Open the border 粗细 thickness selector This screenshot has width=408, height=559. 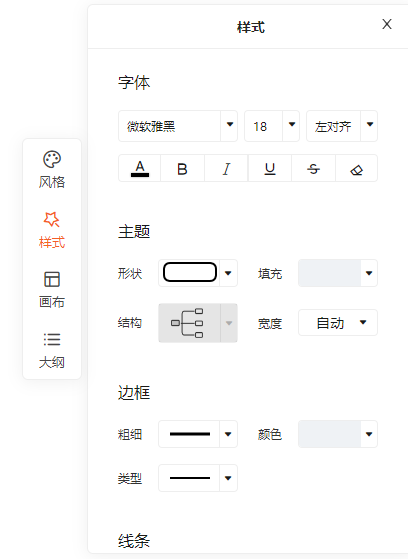[x=198, y=434]
